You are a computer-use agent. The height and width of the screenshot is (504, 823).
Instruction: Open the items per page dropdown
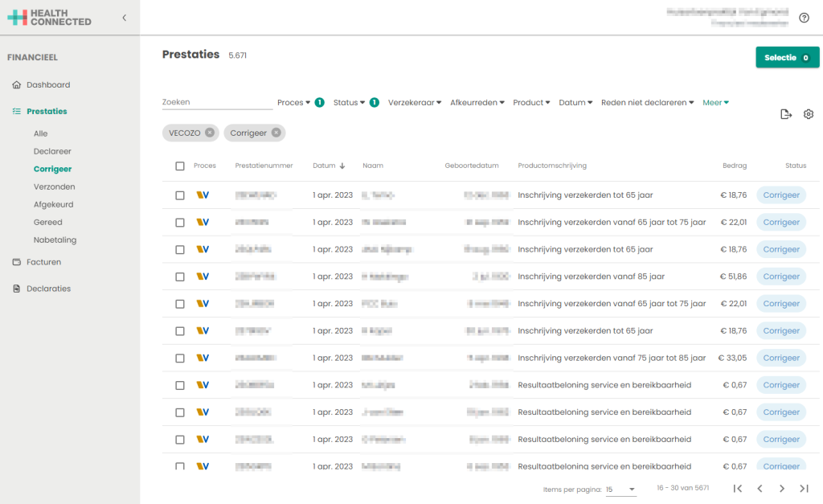tap(621, 490)
